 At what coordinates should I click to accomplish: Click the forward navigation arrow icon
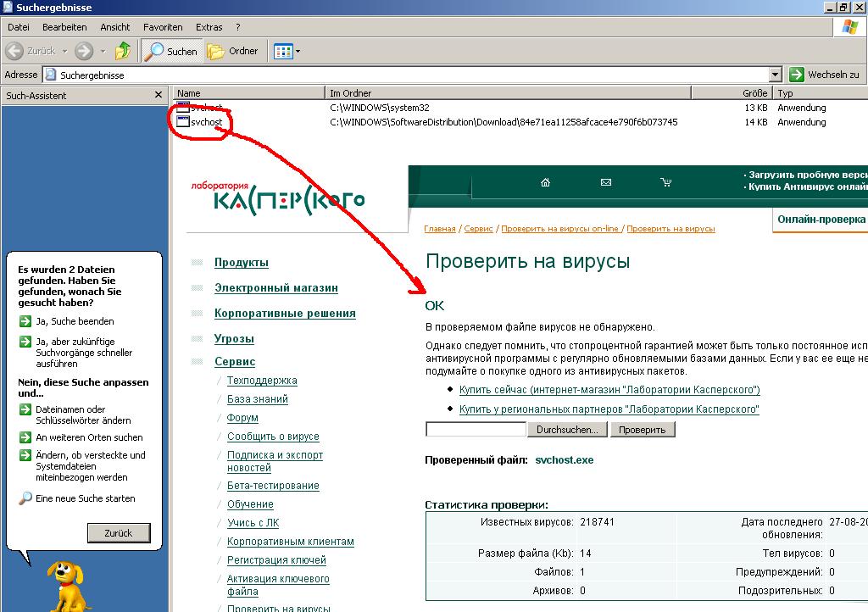[x=84, y=51]
